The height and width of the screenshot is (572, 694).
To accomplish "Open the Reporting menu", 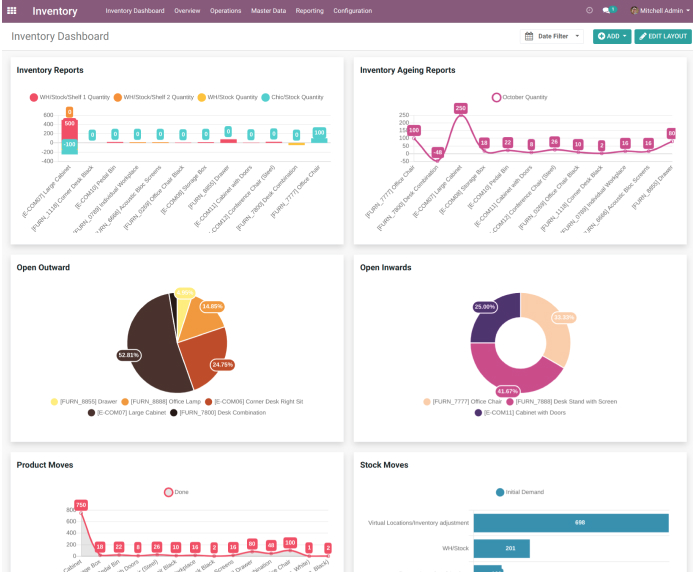I will tap(309, 11).
